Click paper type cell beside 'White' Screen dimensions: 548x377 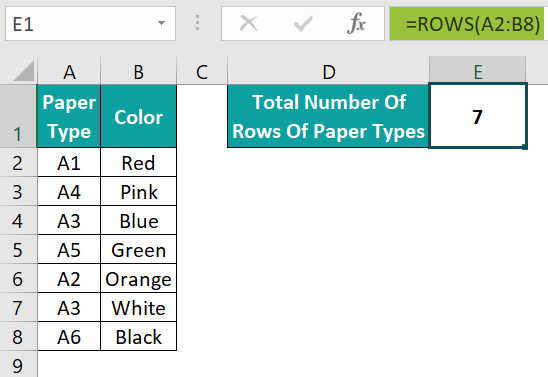pyautogui.click(x=69, y=307)
